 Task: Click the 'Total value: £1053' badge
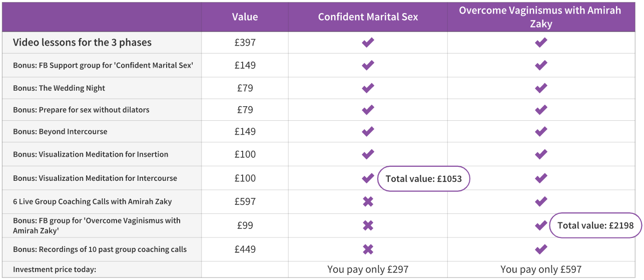[x=423, y=178]
